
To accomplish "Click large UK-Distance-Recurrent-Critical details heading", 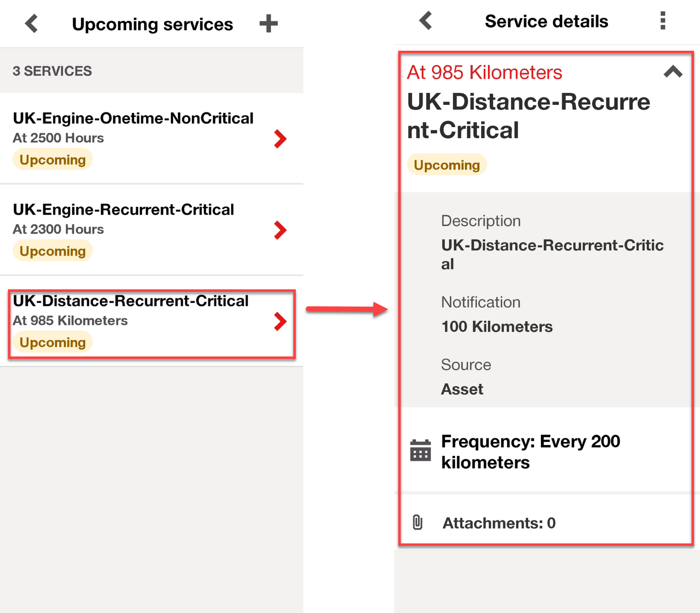I will (528, 116).
